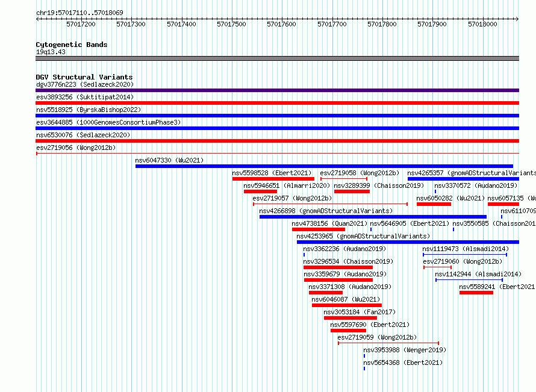Click the purple dgv3776n223 variant bar

pos(277,90)
